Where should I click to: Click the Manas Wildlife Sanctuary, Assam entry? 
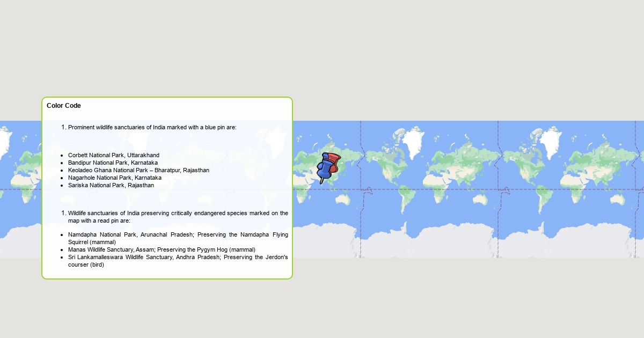pyautogui.click(x=162, y=249)
